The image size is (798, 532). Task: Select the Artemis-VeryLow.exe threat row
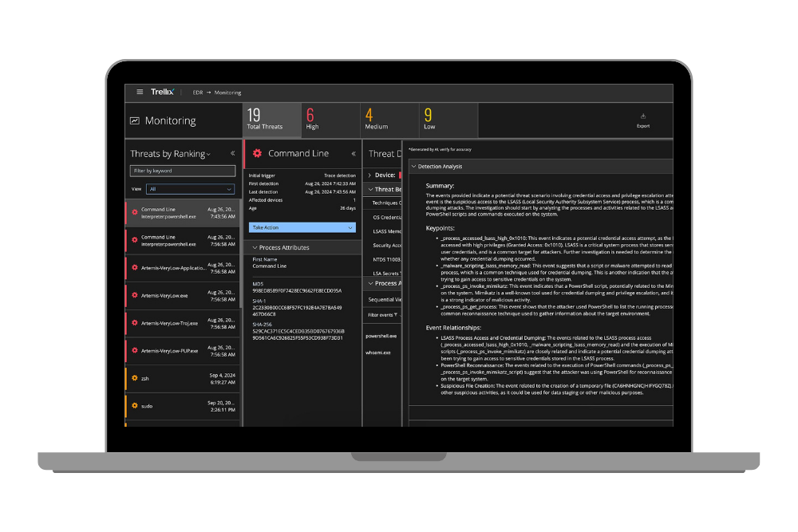[x=182, y=296]
